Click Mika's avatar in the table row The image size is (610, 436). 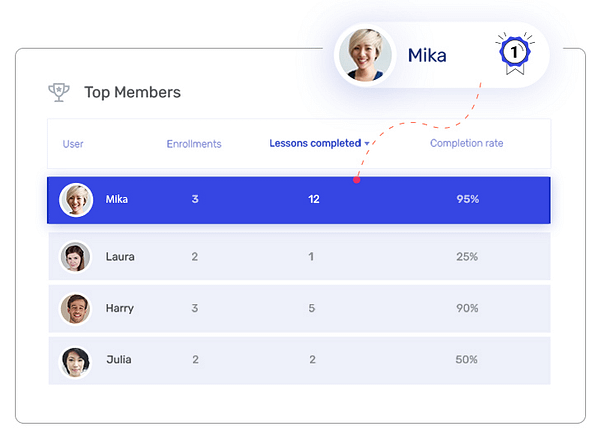click(76, 200)
